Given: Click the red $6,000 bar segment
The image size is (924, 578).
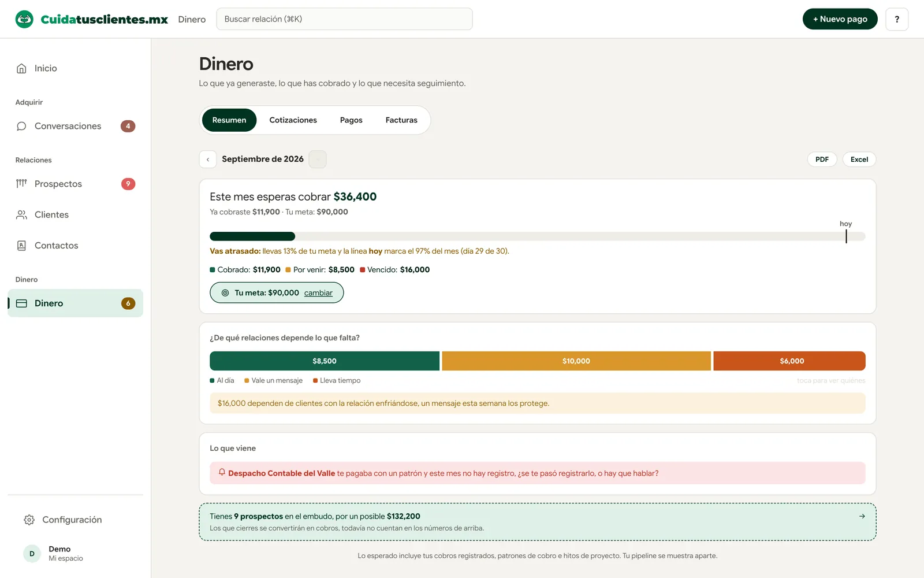Looking at the screenshot, I should tap(789, 361).
